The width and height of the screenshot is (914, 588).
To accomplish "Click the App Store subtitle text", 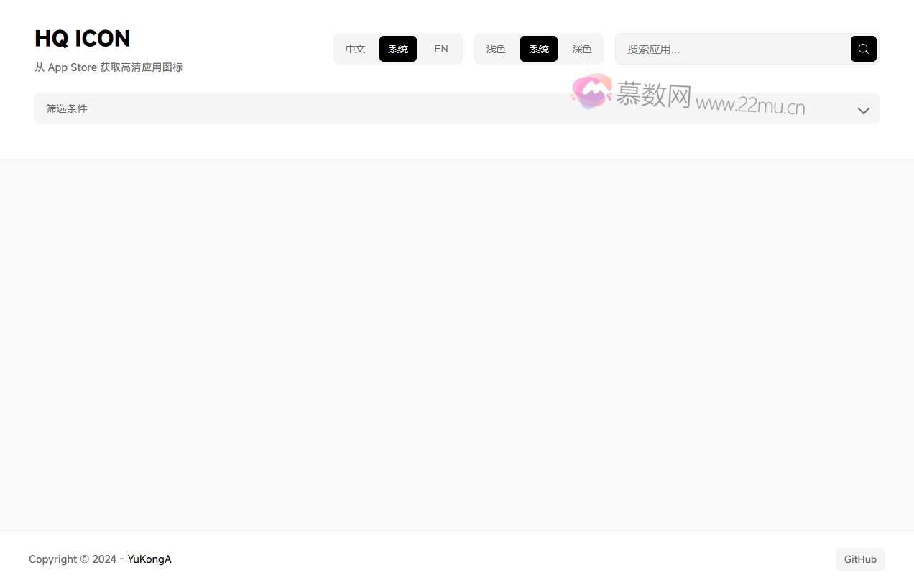I will [x=109, y=67].
